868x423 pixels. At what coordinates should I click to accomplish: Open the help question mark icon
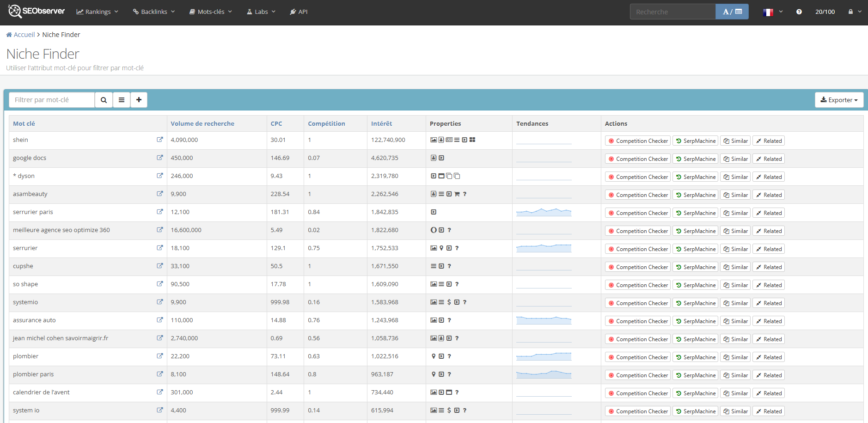[x=799, y=12]
